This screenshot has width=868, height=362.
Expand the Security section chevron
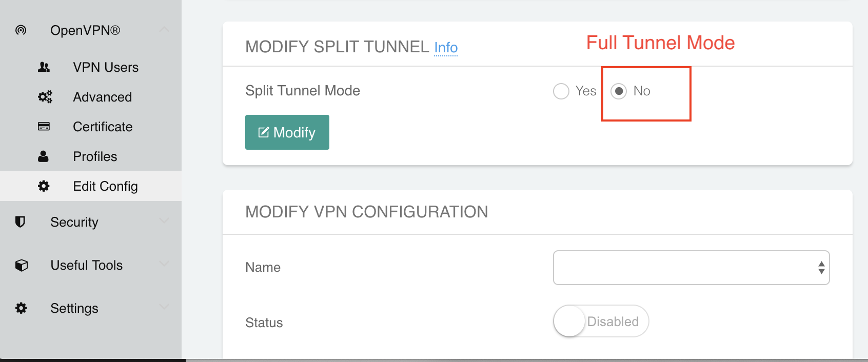[x=164, y=221]
